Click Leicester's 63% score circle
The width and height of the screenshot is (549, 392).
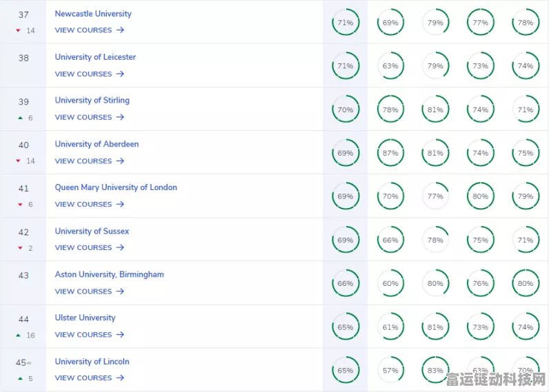coord(390,65)
